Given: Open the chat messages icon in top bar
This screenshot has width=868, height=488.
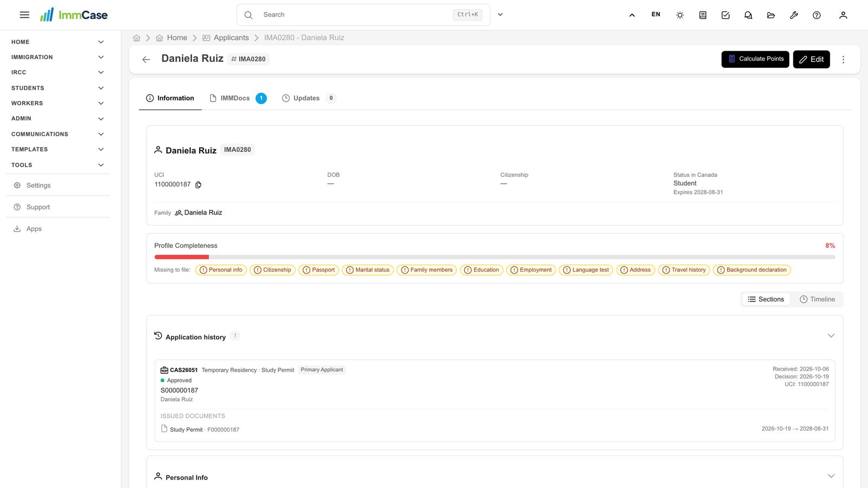Looking at the screenshot, I should [x=748, y=15].
